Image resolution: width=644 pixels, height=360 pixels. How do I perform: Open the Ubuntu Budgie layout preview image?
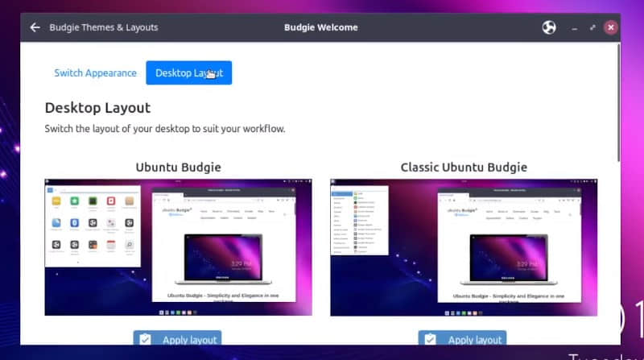pyautogui.click(x=178, y=247)
